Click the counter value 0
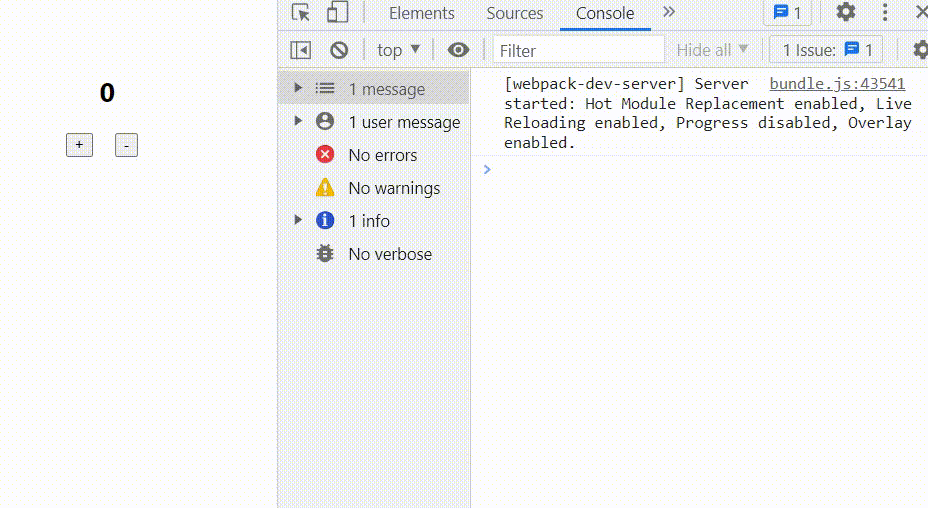This screenshot has height=508, width=928. click(107, 93)
